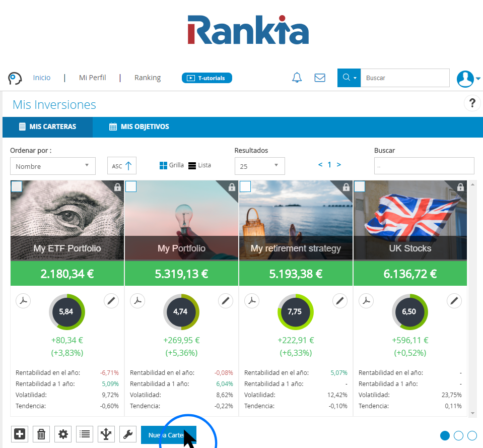
Task: Open PDF report for My ETF Portfolio
Action: pos(24,301)
